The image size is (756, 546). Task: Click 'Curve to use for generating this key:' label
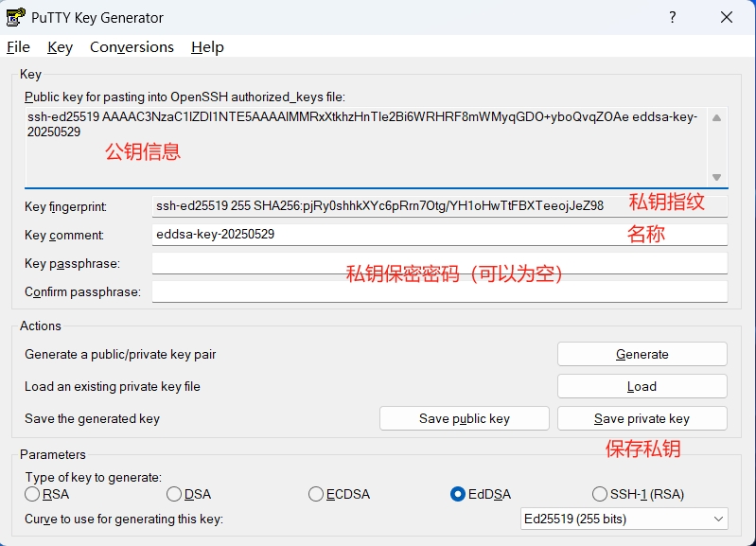tap(124, 520)
